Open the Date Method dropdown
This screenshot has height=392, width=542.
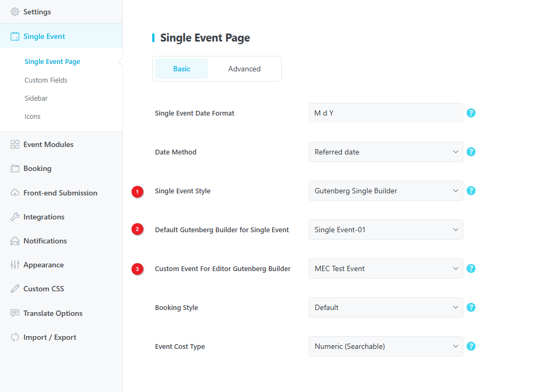[x=385, y=152]
